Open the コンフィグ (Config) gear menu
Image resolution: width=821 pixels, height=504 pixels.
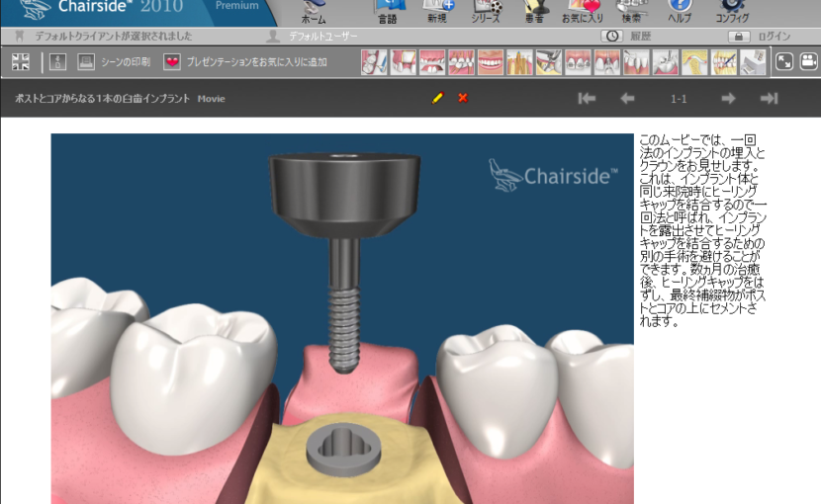pos(731,12)
